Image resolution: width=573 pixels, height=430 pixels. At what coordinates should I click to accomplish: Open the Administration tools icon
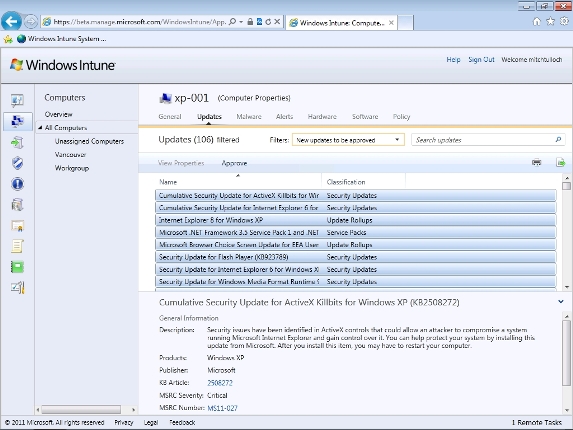17,288
